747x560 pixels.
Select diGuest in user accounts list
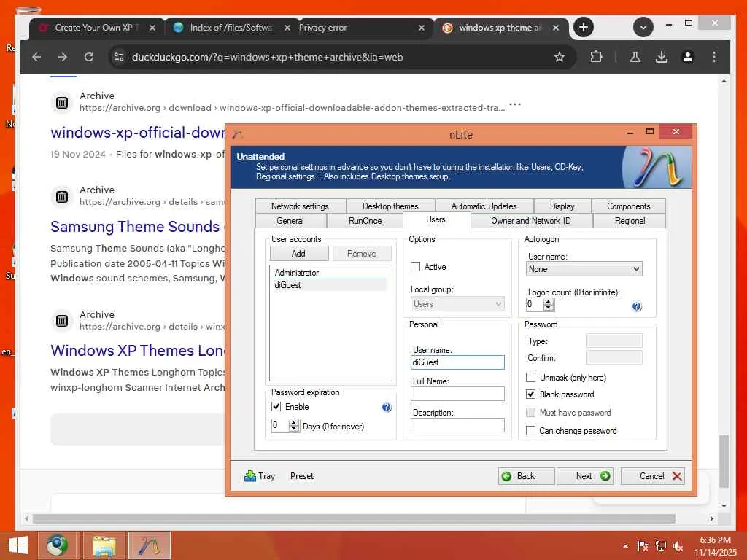pyautogui.click(x=329, y=285)
